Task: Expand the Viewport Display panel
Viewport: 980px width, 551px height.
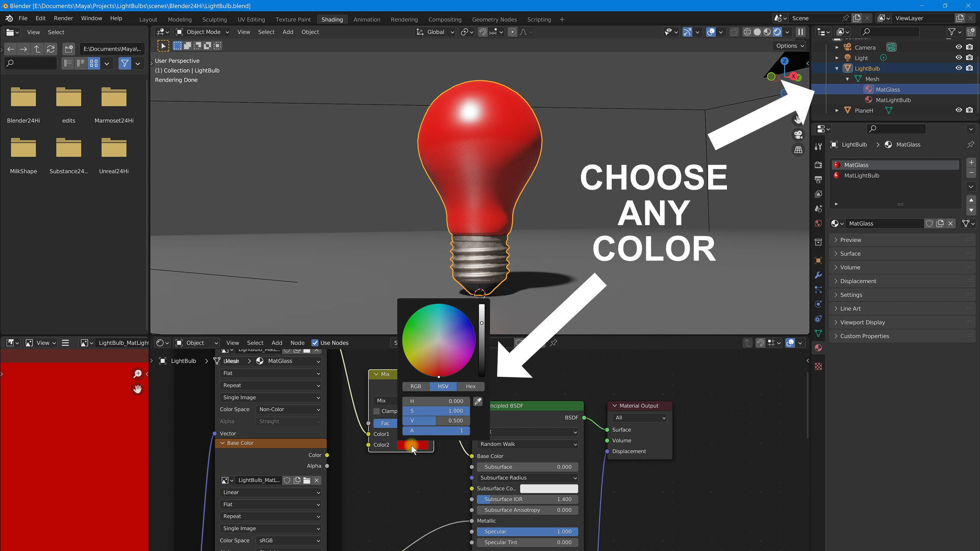Action: point(902,323)
